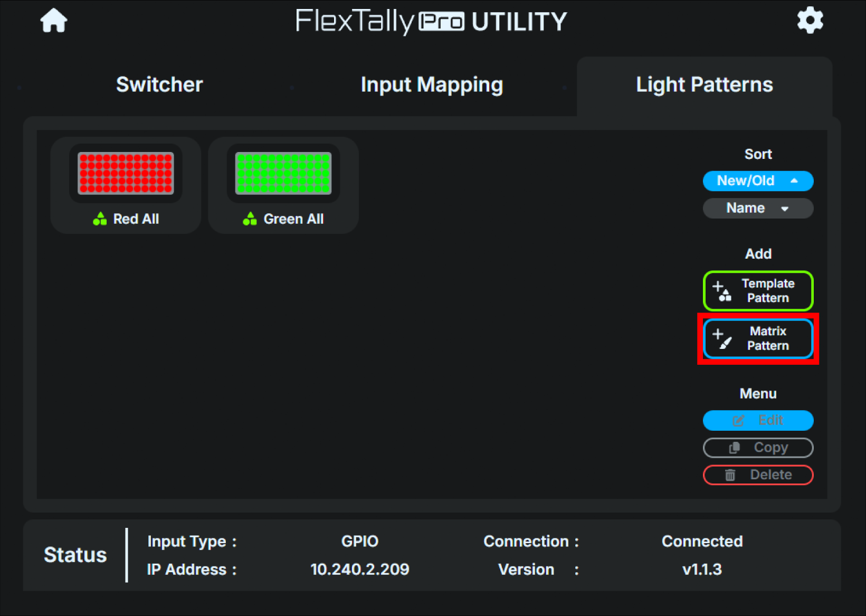Image resolution: width=866 pixels, height=616 pixels.
Task: Select the red LED matrix preview
Action: click(x=126, y=173)
